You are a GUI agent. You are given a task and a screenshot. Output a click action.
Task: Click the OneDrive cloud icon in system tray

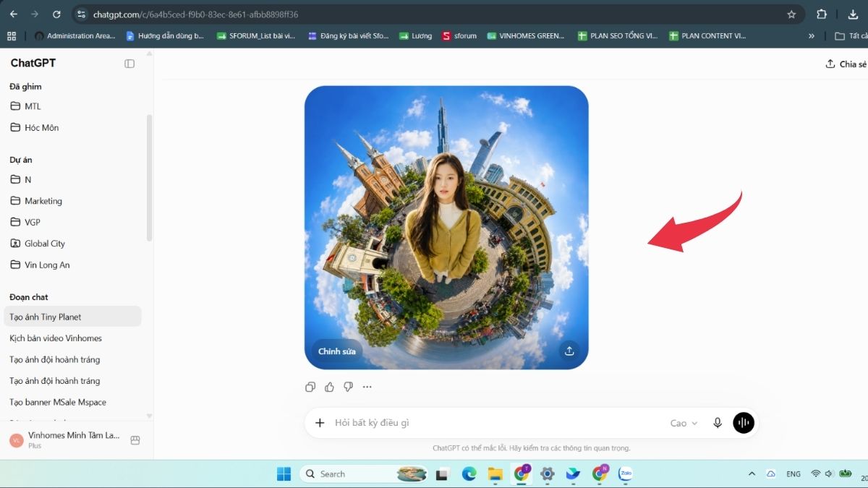(x=771, y=474)
